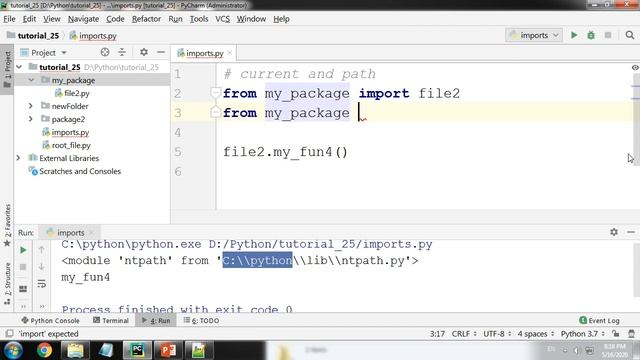Run the imports configuration with green play button
This screenshot has width=640, height=360.
pyautogui.click(x=574, y=36)
